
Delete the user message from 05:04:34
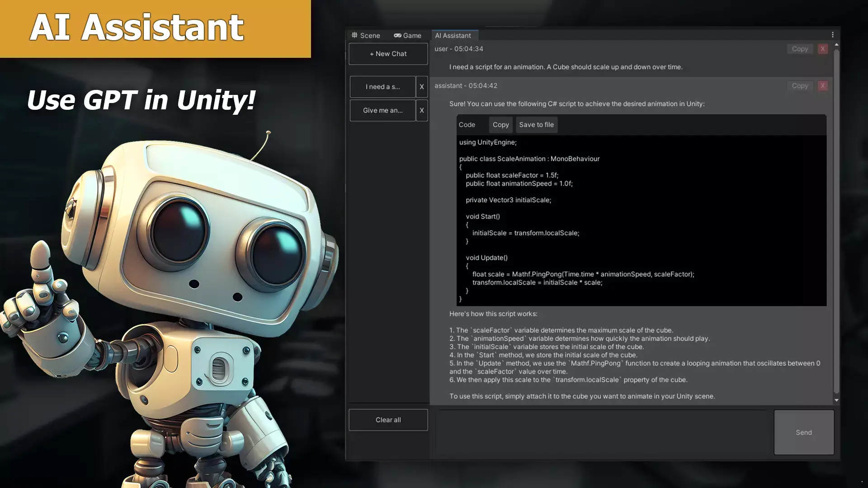click(x=823, y=49)
